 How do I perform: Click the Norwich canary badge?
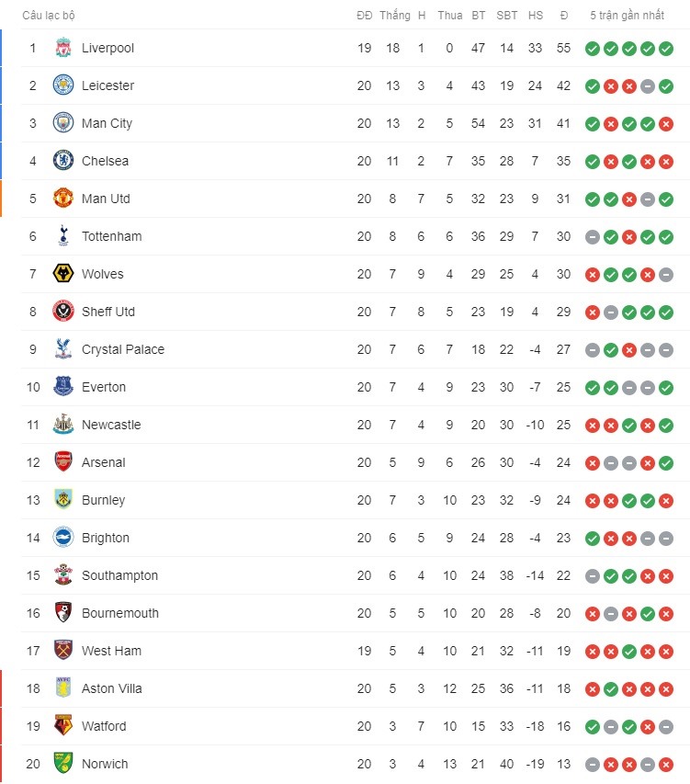point(63,764)
